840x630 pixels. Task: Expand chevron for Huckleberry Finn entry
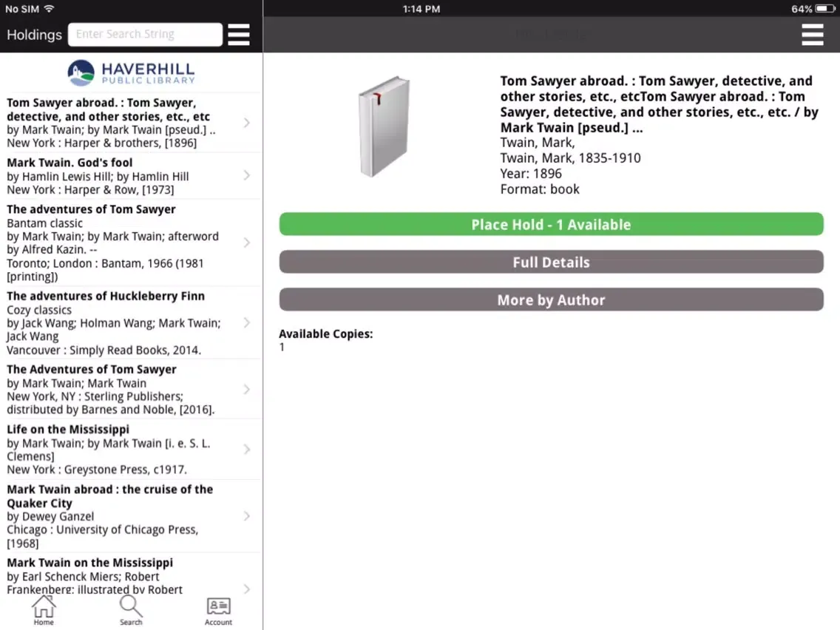246,322
